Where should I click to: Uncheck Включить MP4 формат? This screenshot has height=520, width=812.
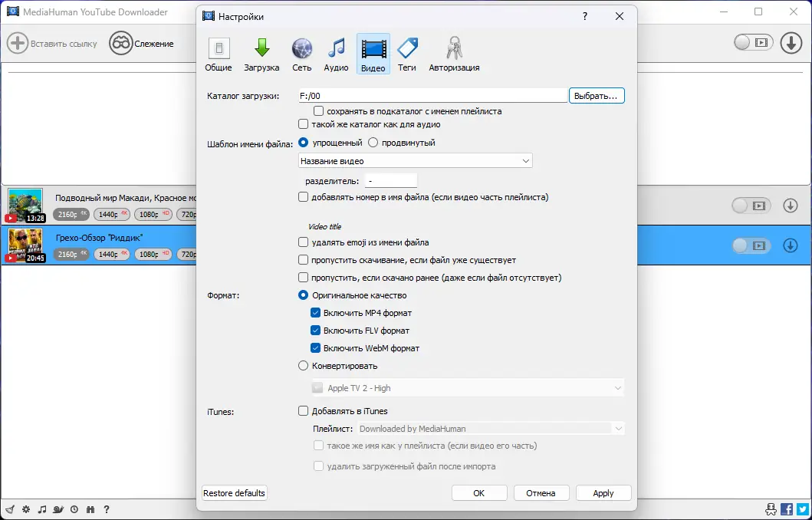coord(315,313)
